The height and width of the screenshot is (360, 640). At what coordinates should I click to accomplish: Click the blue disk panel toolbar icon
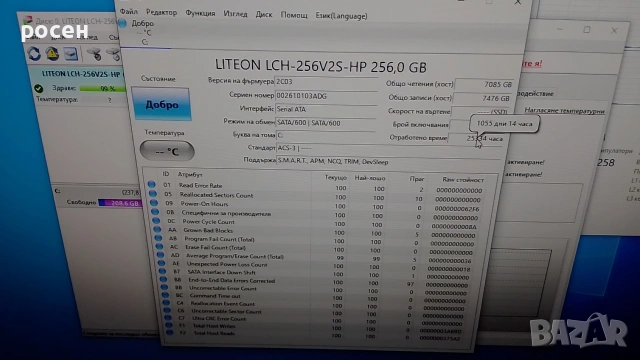click(71, 54)
